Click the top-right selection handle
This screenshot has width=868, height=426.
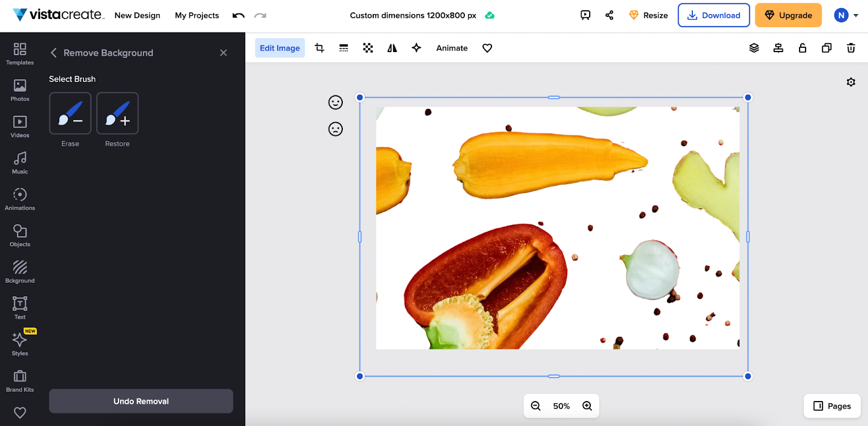click(748, 98)
